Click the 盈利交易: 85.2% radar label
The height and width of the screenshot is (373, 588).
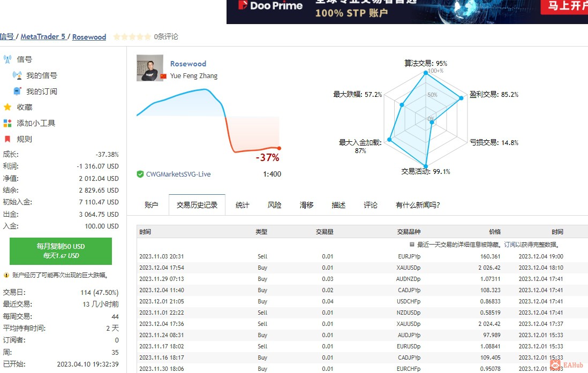[x=494, y=95]
